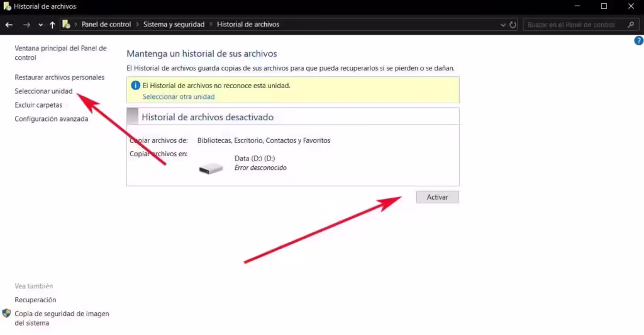Click the Activar button

click(438, 197)
